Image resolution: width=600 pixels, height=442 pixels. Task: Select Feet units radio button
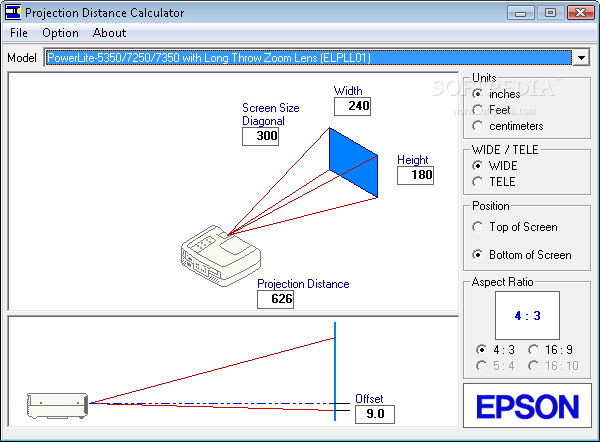coord(491,110)
